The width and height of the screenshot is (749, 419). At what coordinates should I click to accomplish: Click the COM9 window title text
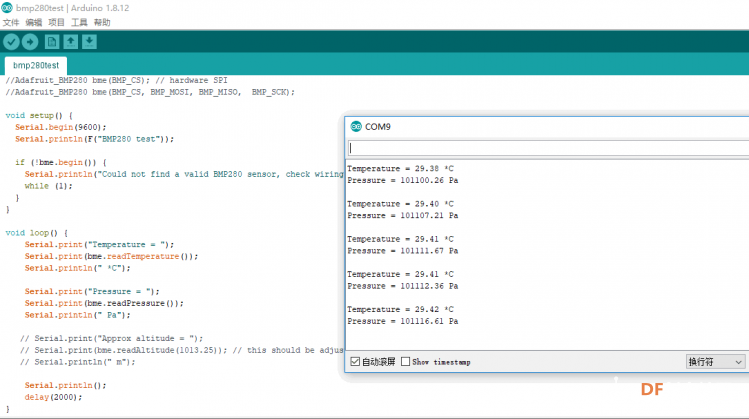pos(378,127)
